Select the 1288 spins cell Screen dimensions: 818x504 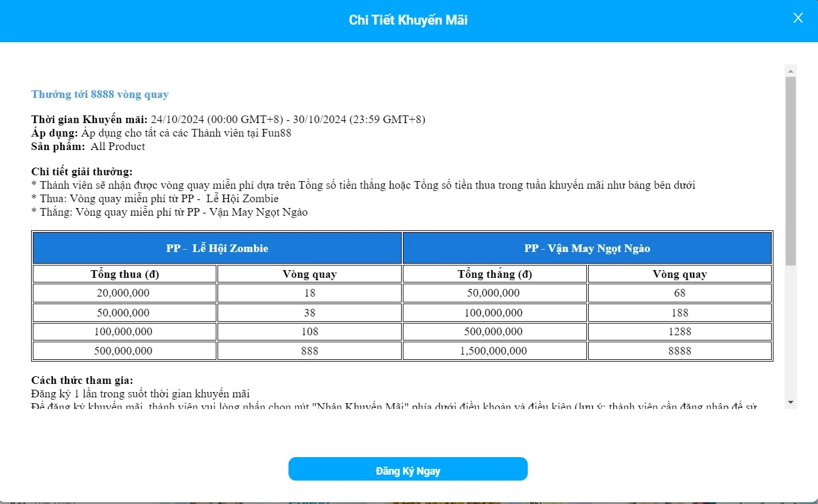(x=680, y=332)
